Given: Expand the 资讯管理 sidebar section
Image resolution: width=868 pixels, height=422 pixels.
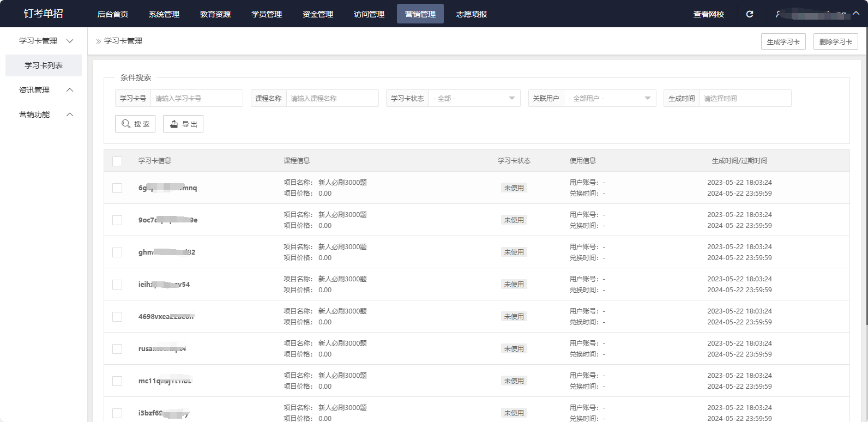Looking at the screenshot, I should point(70,90).
